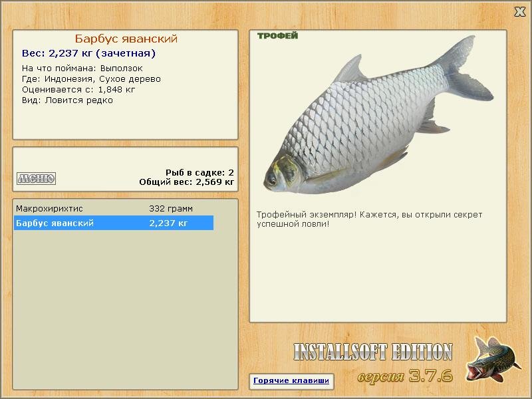Open the Горячие клавиши link

291,380
